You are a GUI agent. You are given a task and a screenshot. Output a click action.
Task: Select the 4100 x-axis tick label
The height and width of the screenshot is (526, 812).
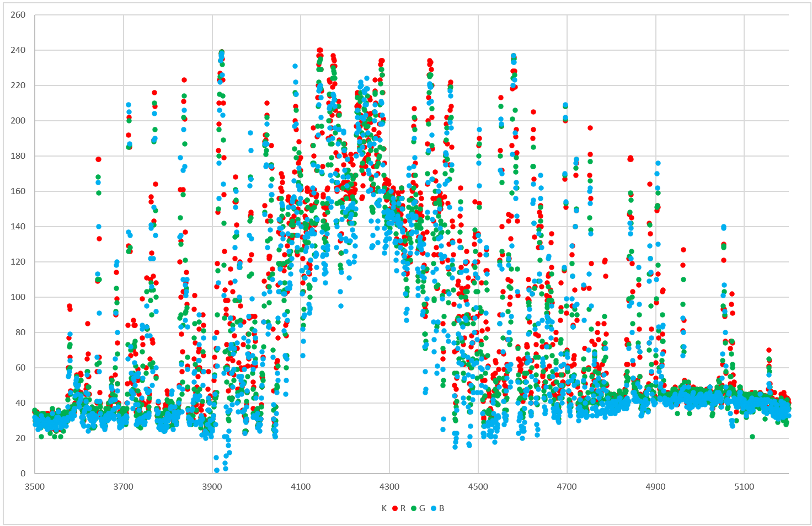[301, 486]
